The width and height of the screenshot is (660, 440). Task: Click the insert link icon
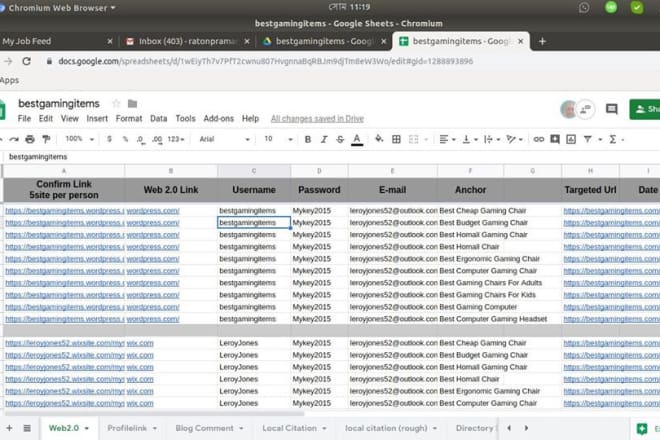pyautogui.click(x=538, y=139)
